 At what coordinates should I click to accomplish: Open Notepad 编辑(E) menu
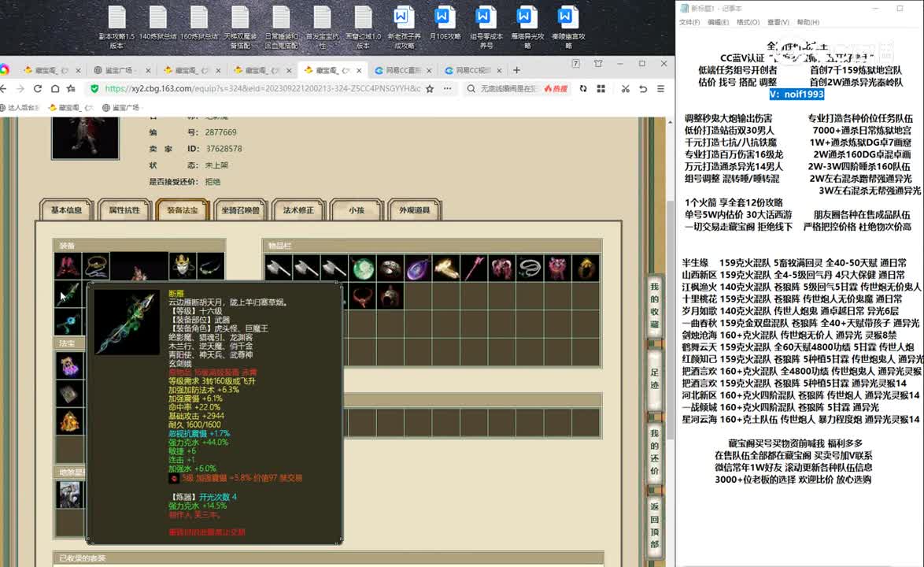(719, 22)
